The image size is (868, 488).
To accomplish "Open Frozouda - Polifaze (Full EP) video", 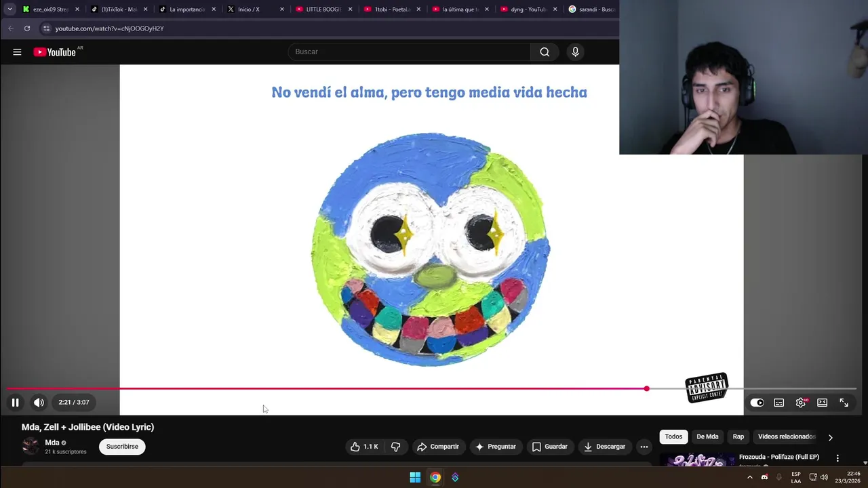I will point(779,457).
